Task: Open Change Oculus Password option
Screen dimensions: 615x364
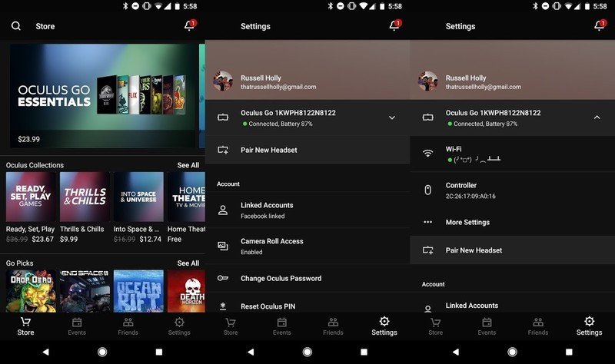Action: [307, 278]
